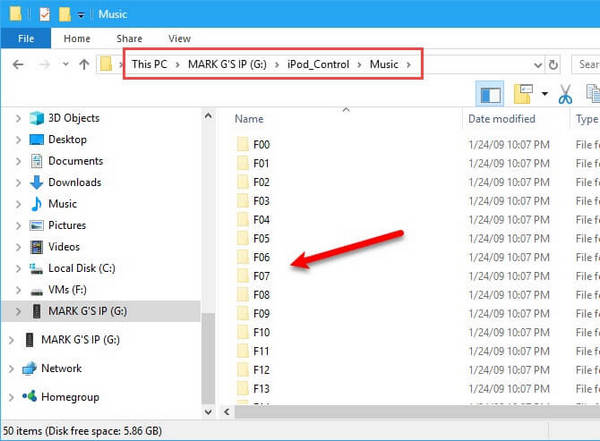Image resolution: width=600 pixels, height=441 pixels.
Task: Open the F06 folder
Action: click(261, 256)
